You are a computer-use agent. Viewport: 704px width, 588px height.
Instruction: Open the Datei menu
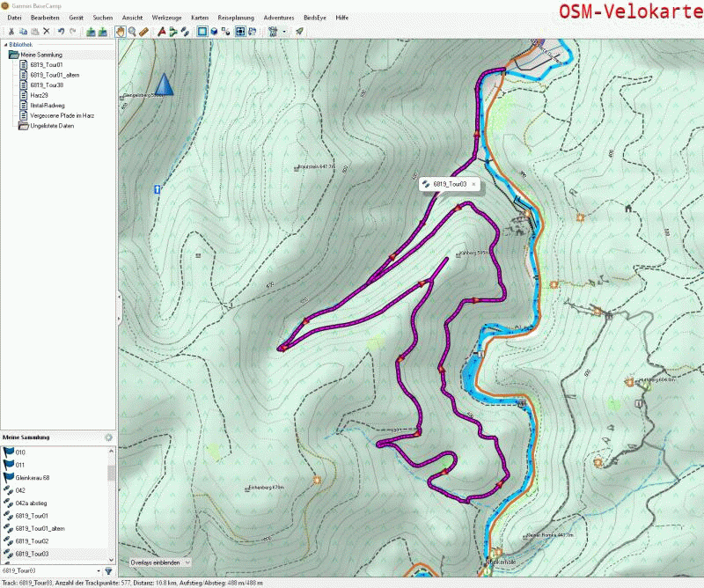point(14,18)
